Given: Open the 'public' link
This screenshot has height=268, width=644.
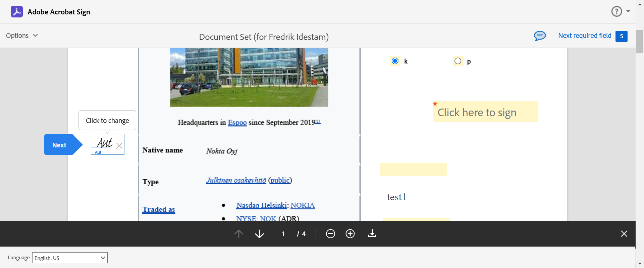Looking at the screenshot, I should point(280,180).
